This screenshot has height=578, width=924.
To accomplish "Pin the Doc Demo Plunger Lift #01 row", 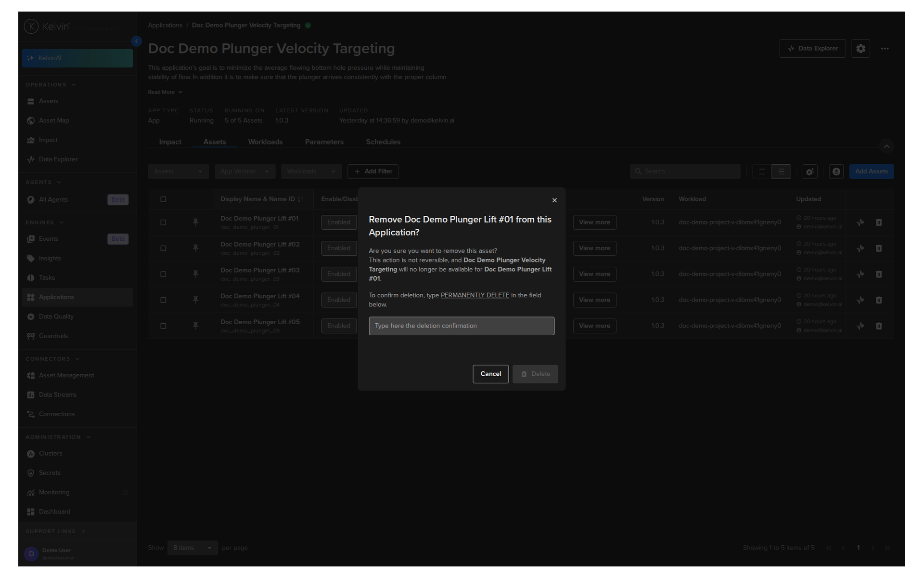I will coord(195,222).
